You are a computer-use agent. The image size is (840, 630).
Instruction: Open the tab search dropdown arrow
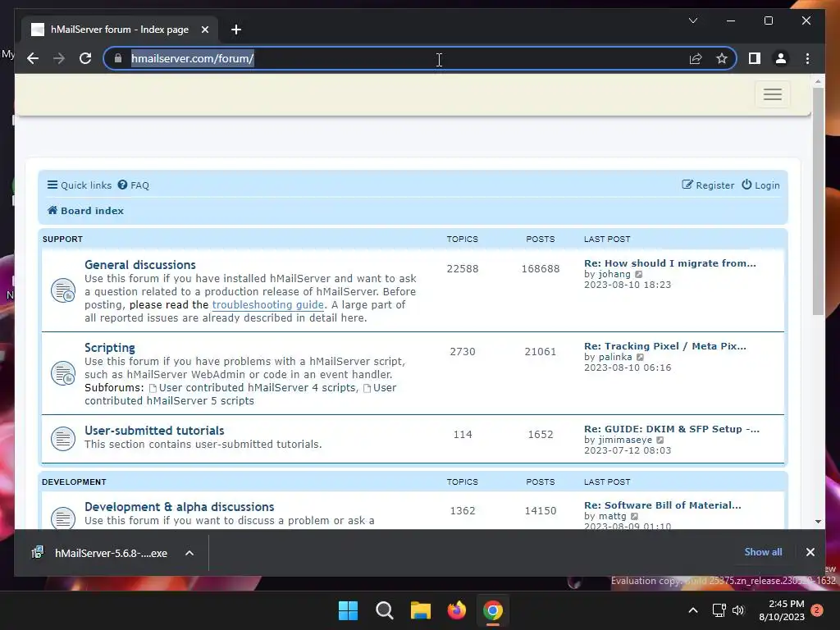pos(692,21)
